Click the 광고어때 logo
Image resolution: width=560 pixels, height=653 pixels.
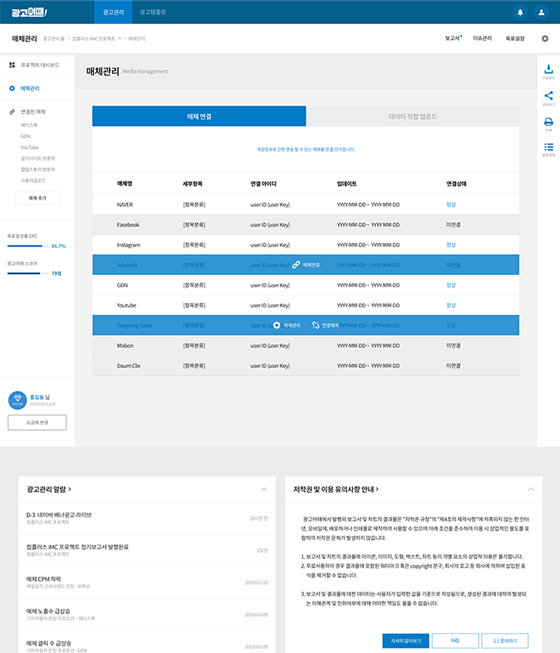click(x=29, y=12)
